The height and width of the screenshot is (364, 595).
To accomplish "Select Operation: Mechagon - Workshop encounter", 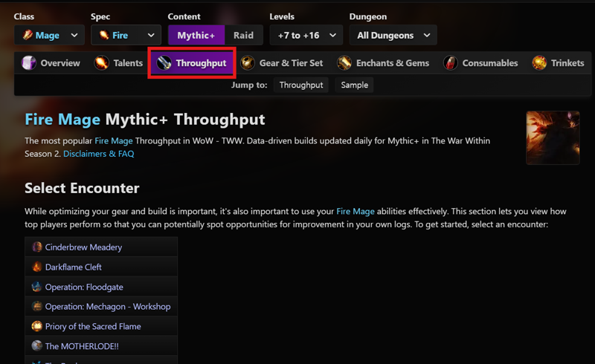I will click(101, 306).
